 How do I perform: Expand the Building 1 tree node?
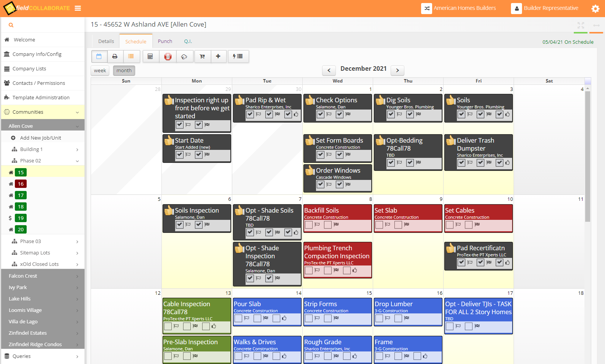click(77, 149)
